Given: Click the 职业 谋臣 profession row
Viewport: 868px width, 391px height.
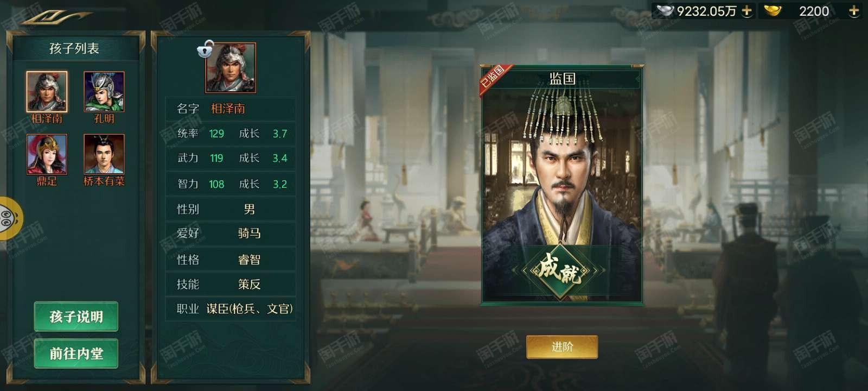Looking at the screenshot, I should tap(231, 309).
